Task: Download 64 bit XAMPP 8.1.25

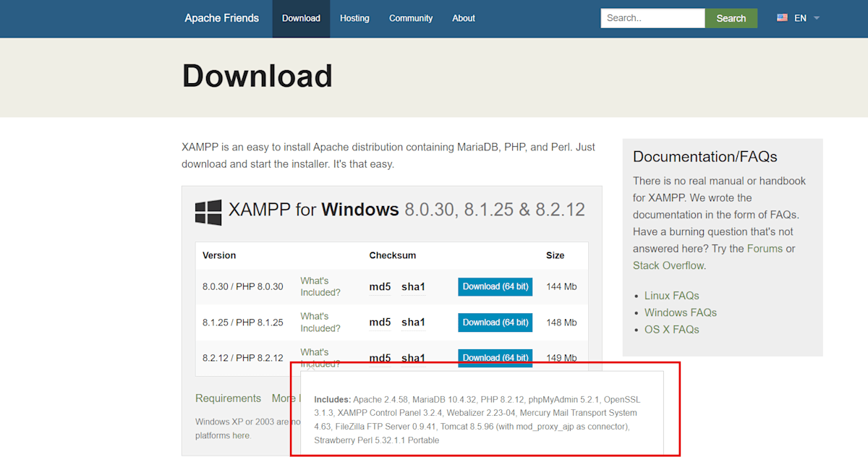Action: click(495, 322)
